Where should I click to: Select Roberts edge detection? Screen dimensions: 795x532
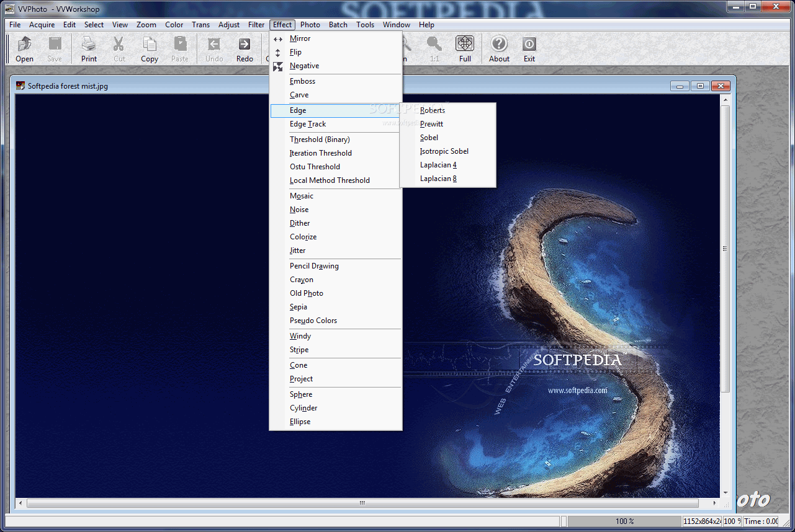[447, 110]
